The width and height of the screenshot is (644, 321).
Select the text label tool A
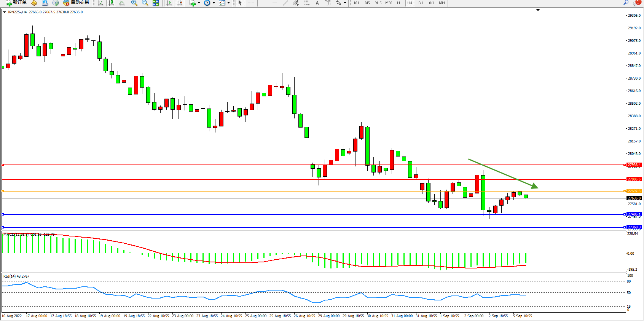click(x=317, y=3)
